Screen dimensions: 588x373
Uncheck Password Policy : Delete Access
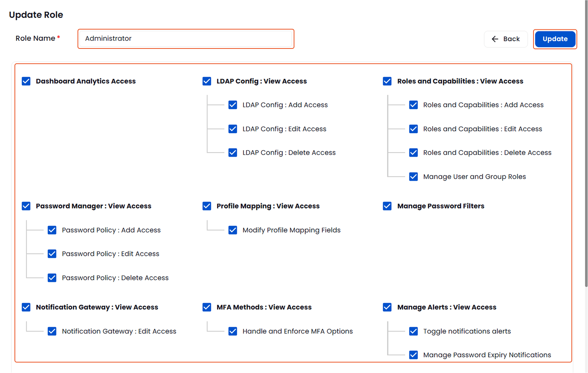(52, 278)
